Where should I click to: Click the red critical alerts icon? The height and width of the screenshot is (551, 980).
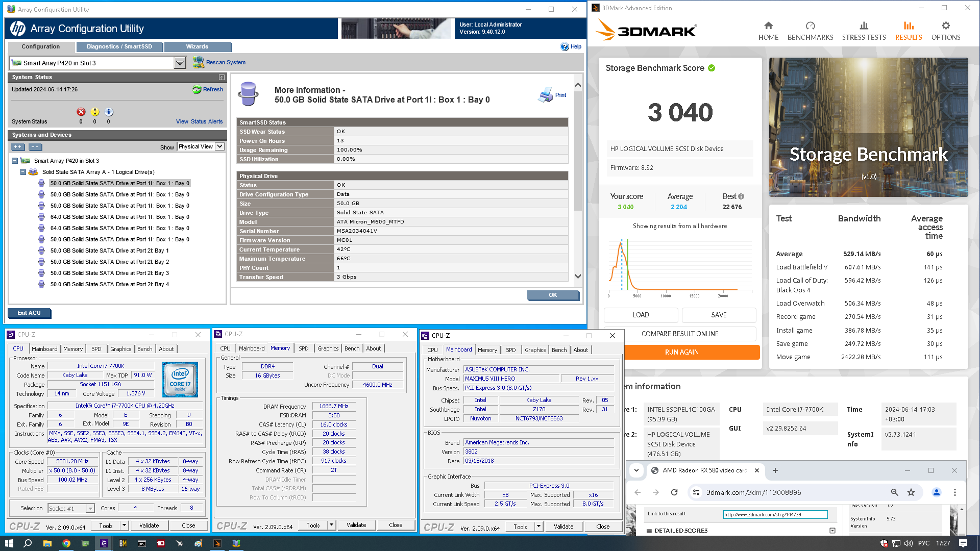(81, 112)
